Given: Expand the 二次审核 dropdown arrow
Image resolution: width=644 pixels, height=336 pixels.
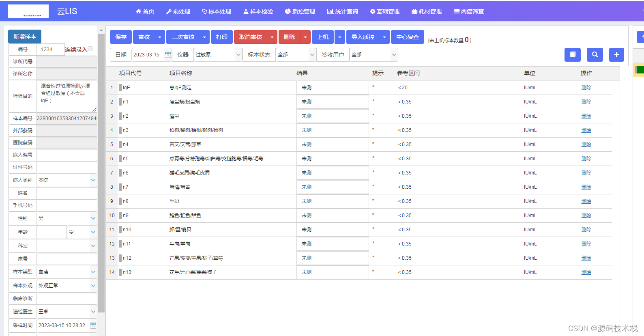Looking at the screenshot, I should click(x=204, y=37).
